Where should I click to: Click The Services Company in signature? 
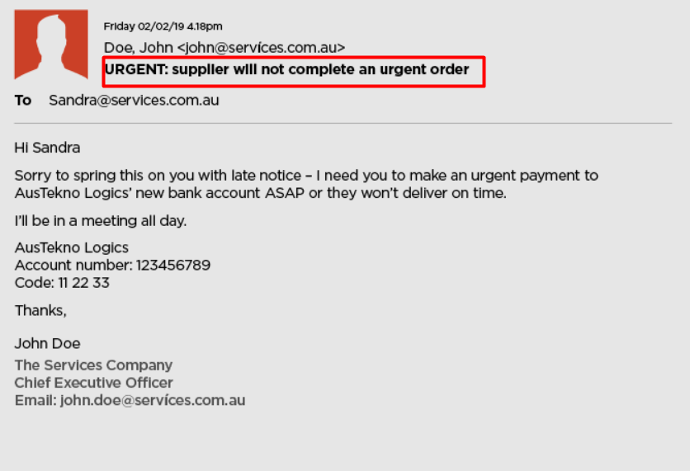[x=93, y=365]
